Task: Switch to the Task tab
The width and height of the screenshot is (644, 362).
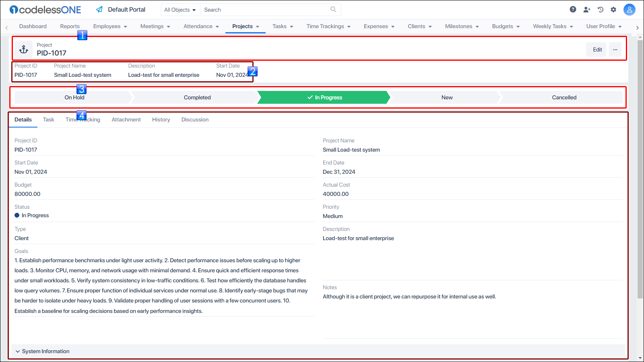Action: point(49,119)
